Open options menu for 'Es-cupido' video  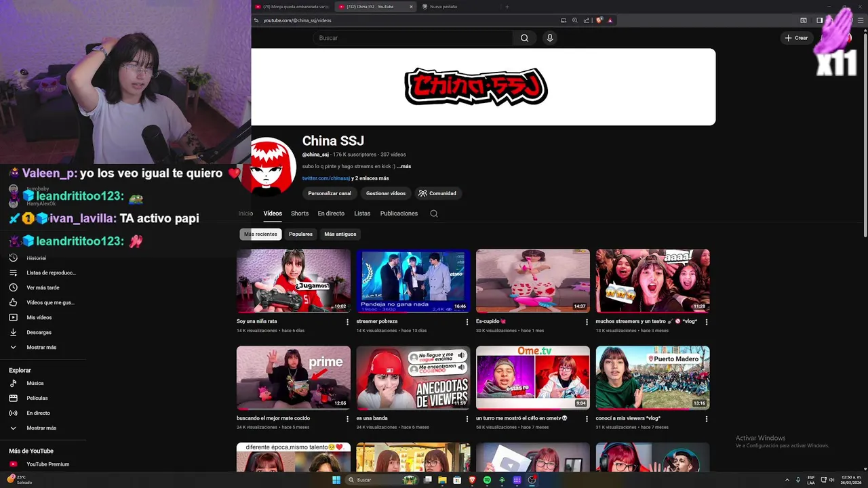coord(587,322)
